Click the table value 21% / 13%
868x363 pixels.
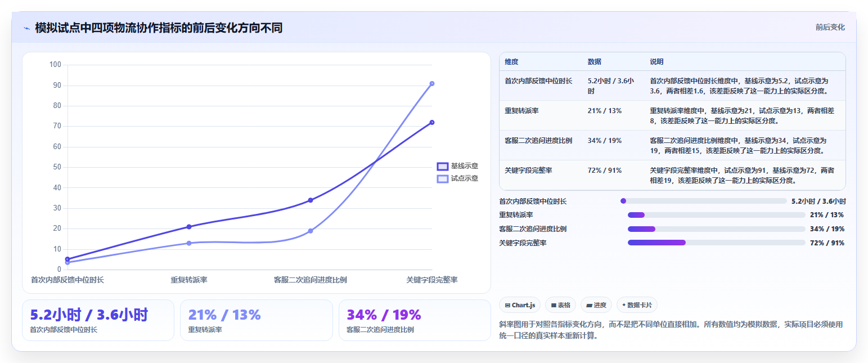[x=604, y=111]
